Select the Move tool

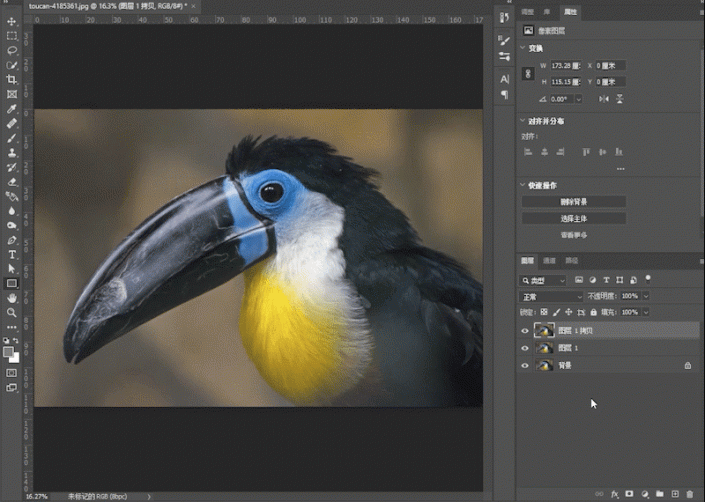[x=12, y=21]
